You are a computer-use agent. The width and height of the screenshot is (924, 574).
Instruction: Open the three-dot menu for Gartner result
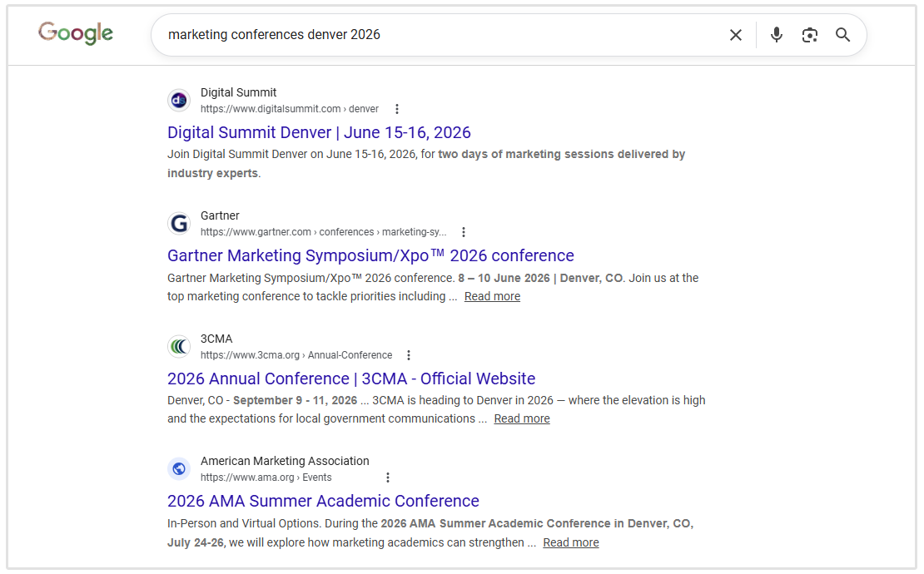click(x=464, y=231)
